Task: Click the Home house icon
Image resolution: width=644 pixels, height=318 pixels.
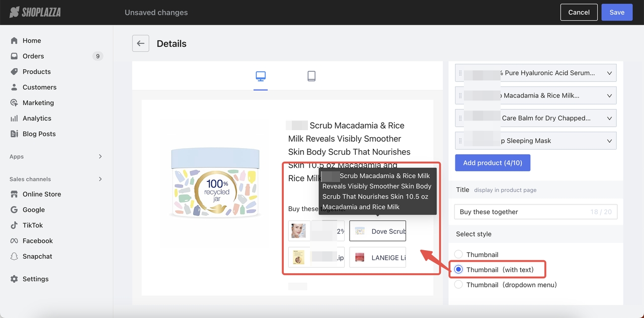Action: [14, 41]
